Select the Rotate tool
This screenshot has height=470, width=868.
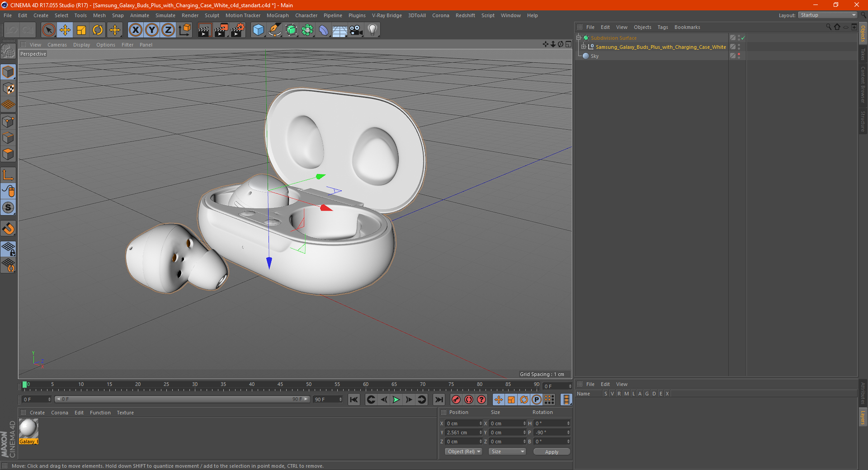click(98, 30)
